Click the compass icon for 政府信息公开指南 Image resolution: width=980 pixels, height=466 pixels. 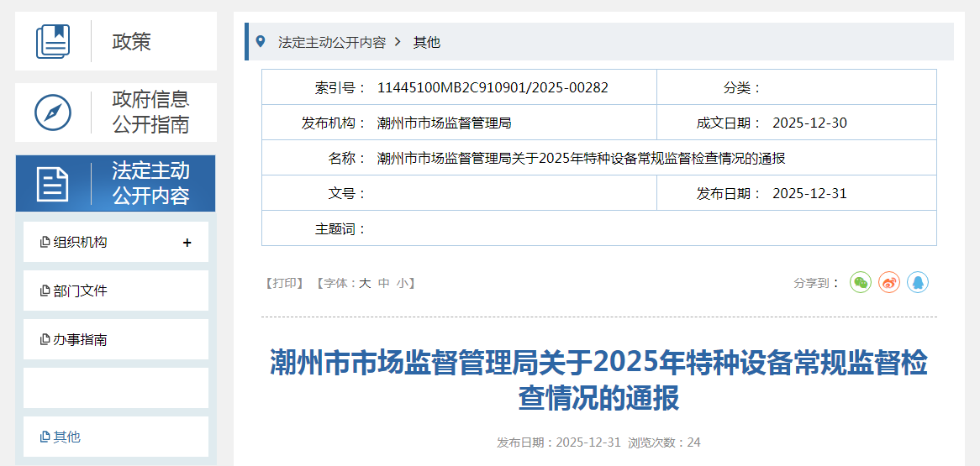point(52,113)
